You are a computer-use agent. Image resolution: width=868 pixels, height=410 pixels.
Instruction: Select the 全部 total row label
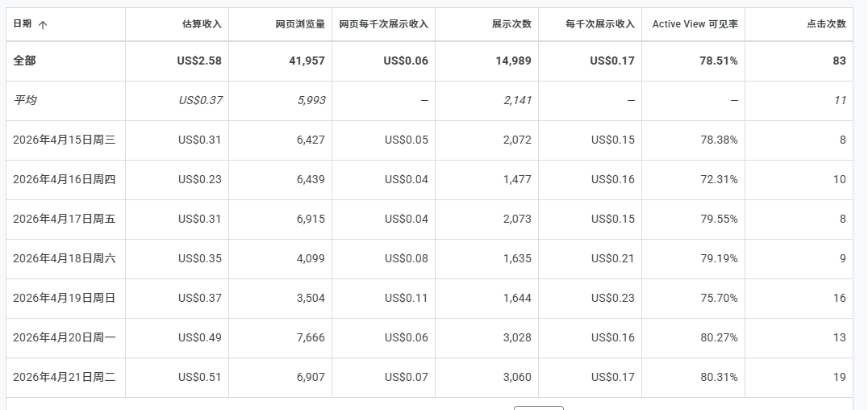tap(24, 61)
